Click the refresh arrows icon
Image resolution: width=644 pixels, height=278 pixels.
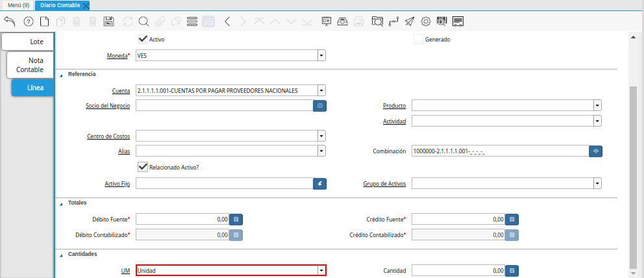(x=128, y=21)
